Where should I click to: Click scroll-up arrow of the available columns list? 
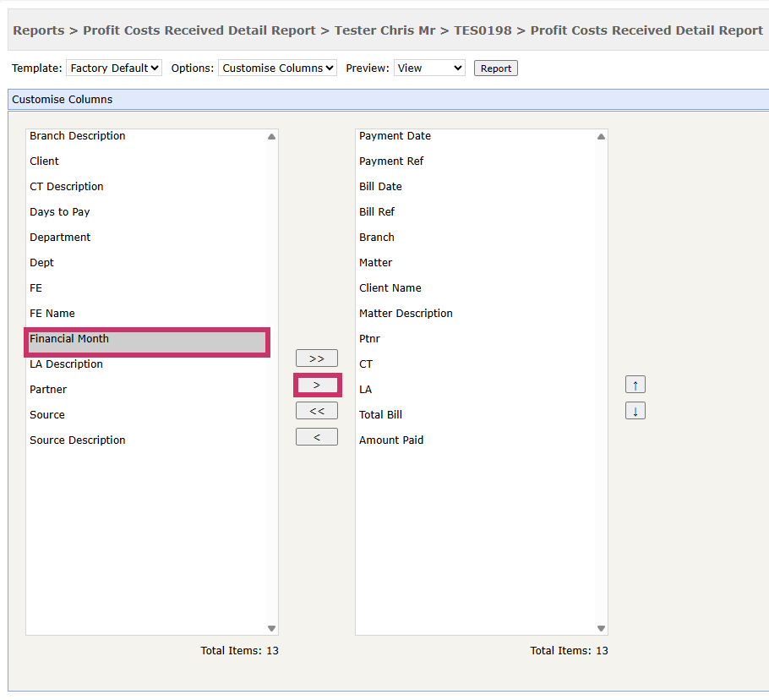coord(272,136)
